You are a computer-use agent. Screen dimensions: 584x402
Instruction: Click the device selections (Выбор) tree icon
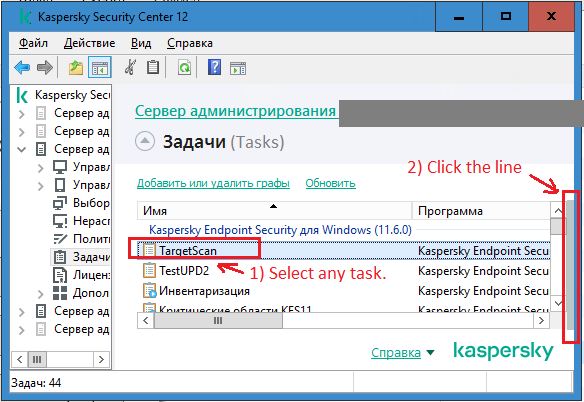(x=60, y=203)
